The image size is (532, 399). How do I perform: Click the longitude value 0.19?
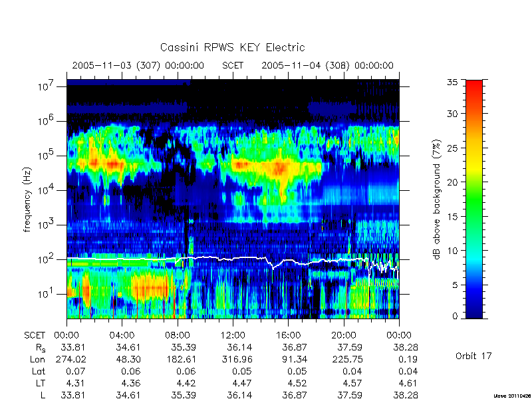[x=408, y=359]
